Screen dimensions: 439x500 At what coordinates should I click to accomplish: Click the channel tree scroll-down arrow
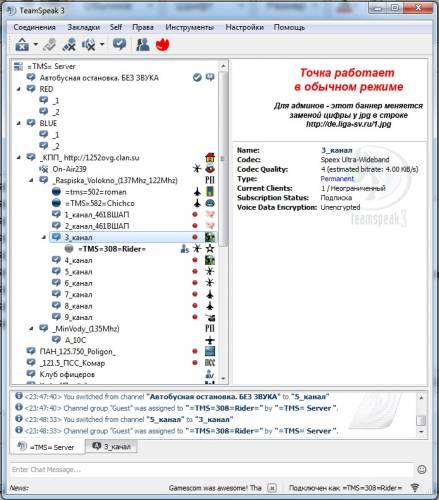tap(223, 379)
